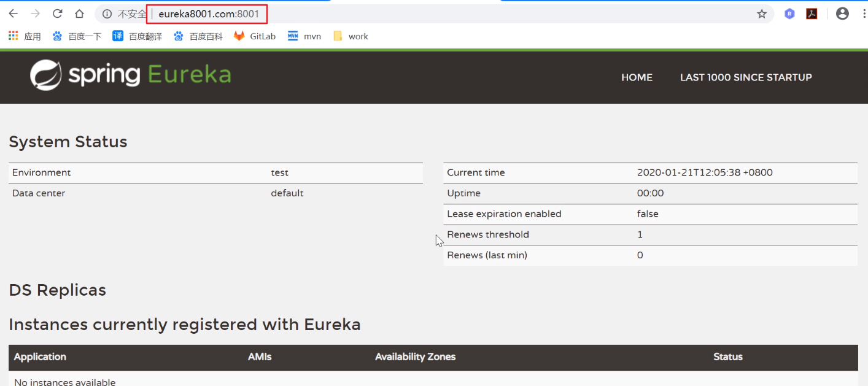Open the GitLab bookmark

click(x=255, y=36)
